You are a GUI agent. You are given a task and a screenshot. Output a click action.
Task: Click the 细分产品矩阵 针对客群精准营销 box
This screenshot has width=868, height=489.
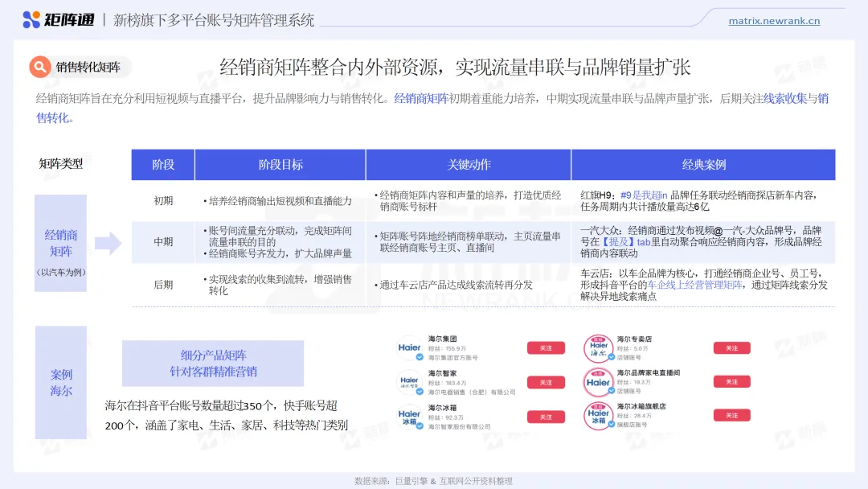coord(213,364)
